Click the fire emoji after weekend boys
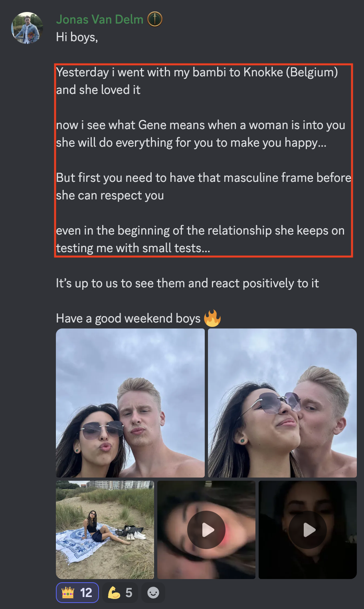The height and width of the screenshot is (609, 364). [x=212, y=318]
